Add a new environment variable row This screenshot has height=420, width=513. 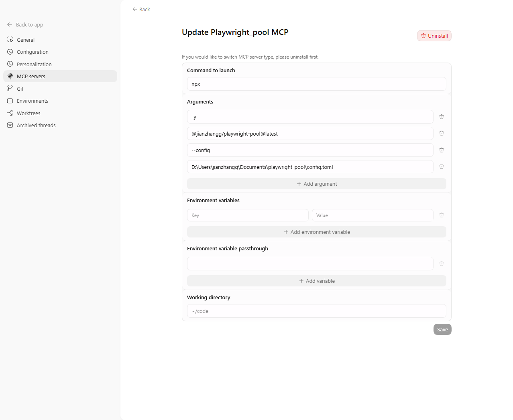coord(316,232)
